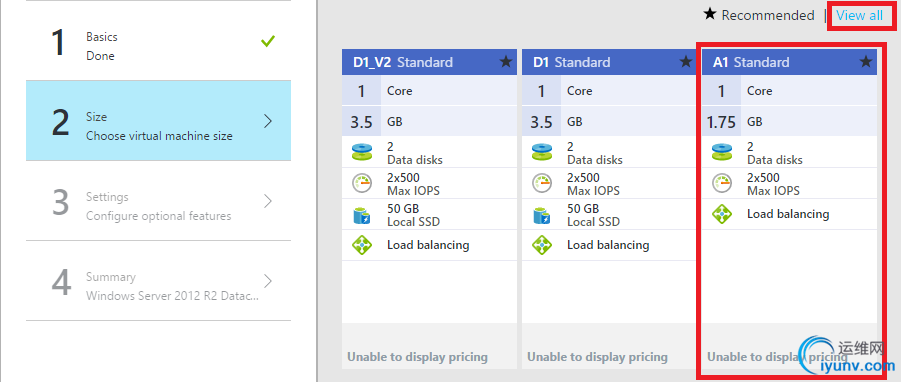This screenshot has width=901, height=382.
Task: Click 'Unable to display pricing' in D1 Standard card
Action: (x=597, y=357)
